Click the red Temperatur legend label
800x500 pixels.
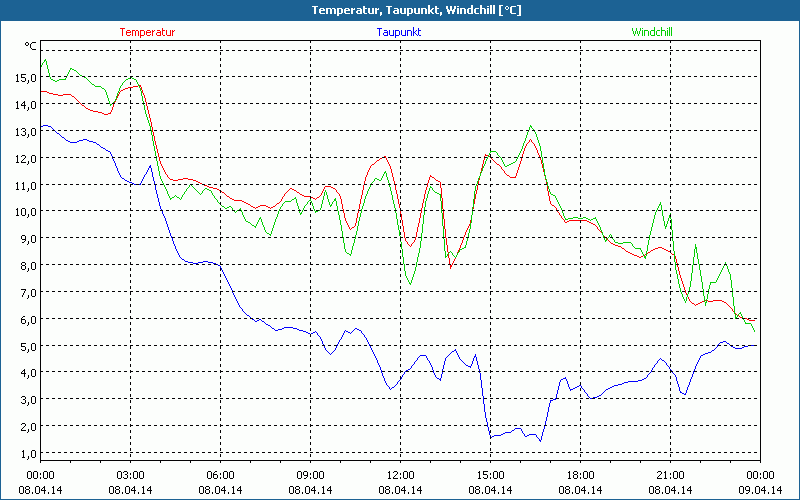(x=147, y=32)
